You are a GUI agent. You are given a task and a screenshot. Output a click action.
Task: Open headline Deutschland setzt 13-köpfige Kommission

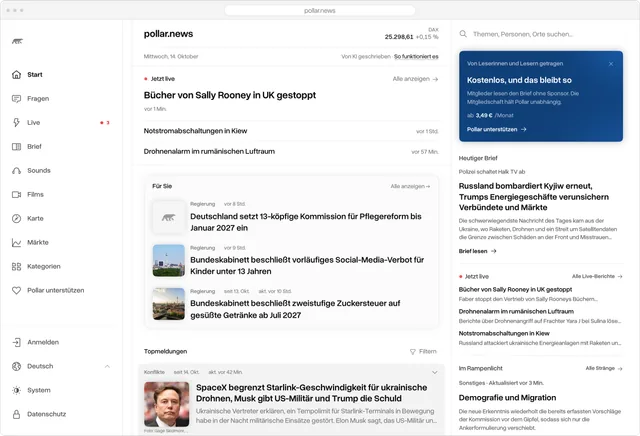click(306, 222)
